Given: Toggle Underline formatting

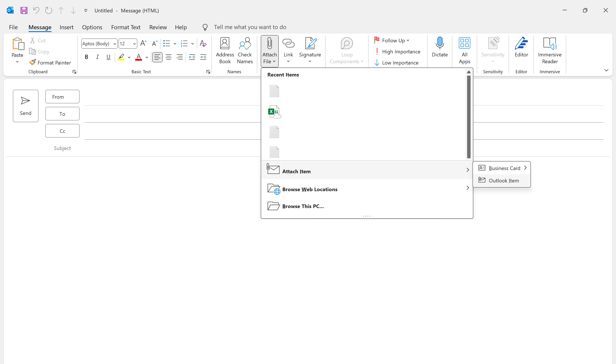Looking at the screenshot, I should [x=108, y=57].
